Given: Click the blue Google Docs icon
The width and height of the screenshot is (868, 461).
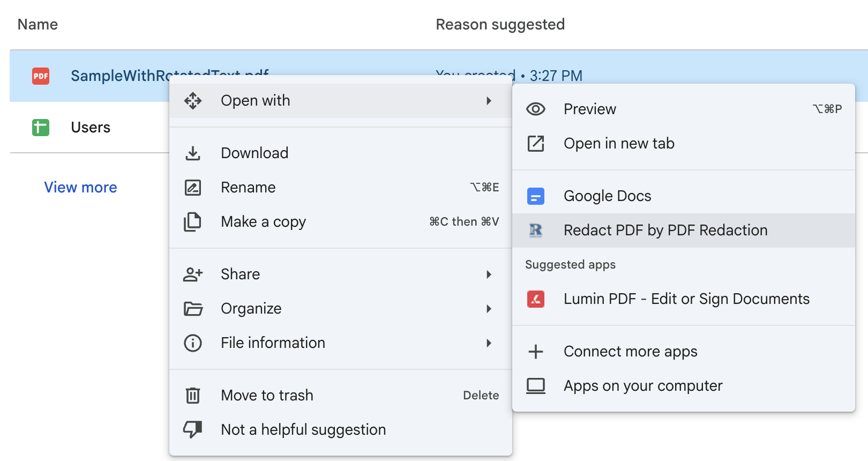Looking at the screenshot, I should click(x=536, y=196).
